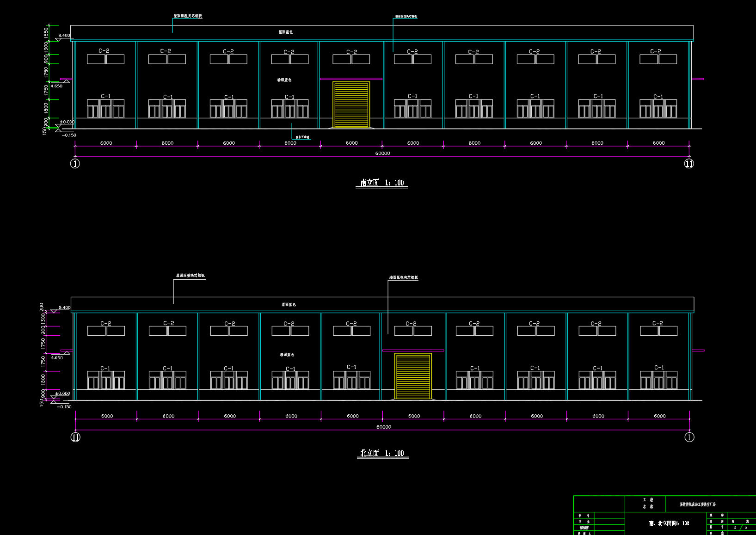756x535 pixels.
Task: Select the 60000 overall dimension of south elevation
Action: 382,153
